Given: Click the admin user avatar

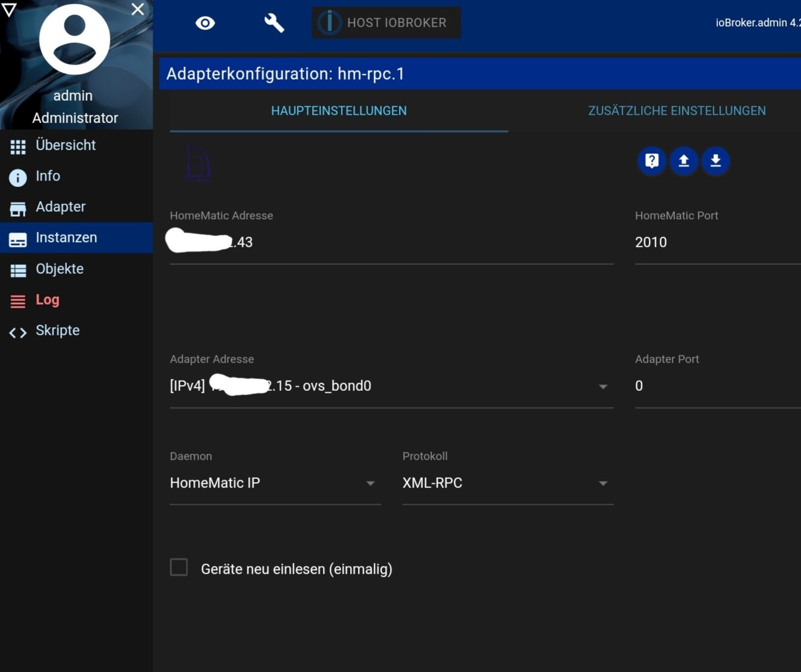Looking at the screenshot, I should 74,39.
